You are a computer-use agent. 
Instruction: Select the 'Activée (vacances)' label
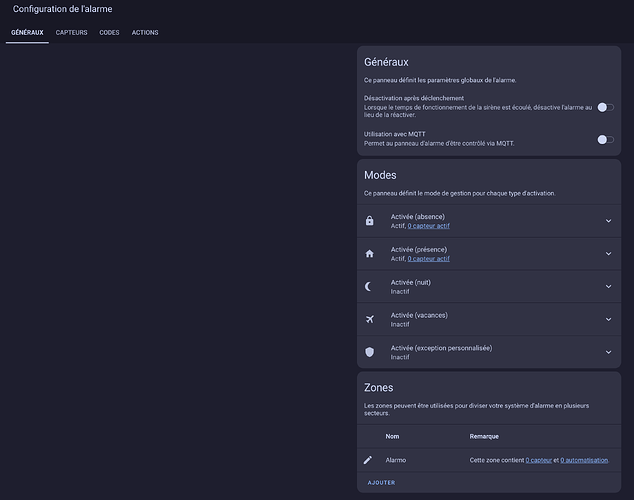tap(419, 315)
